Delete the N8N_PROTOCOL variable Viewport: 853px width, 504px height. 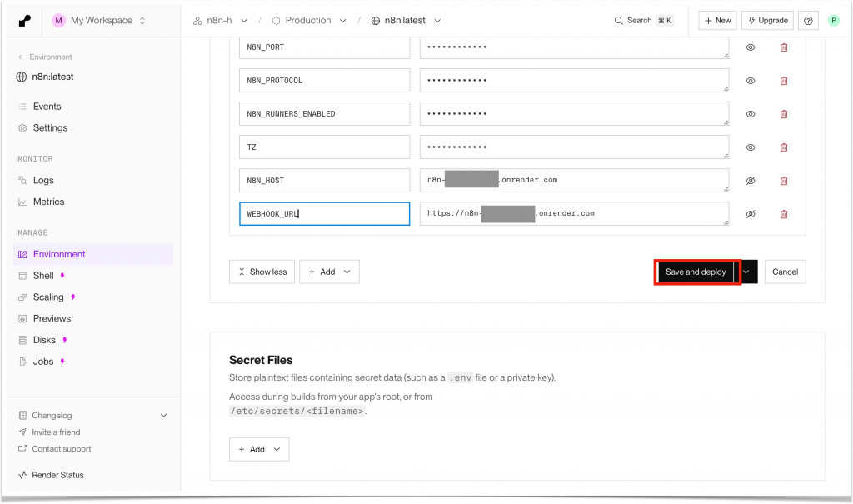point(784,81)
